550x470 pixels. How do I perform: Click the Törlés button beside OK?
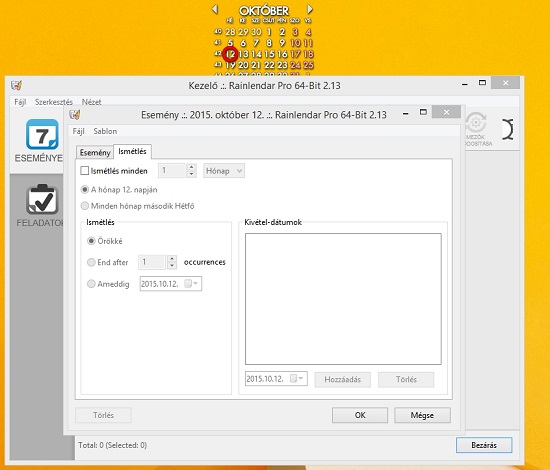pyautogui.click(x=103, y=415)
